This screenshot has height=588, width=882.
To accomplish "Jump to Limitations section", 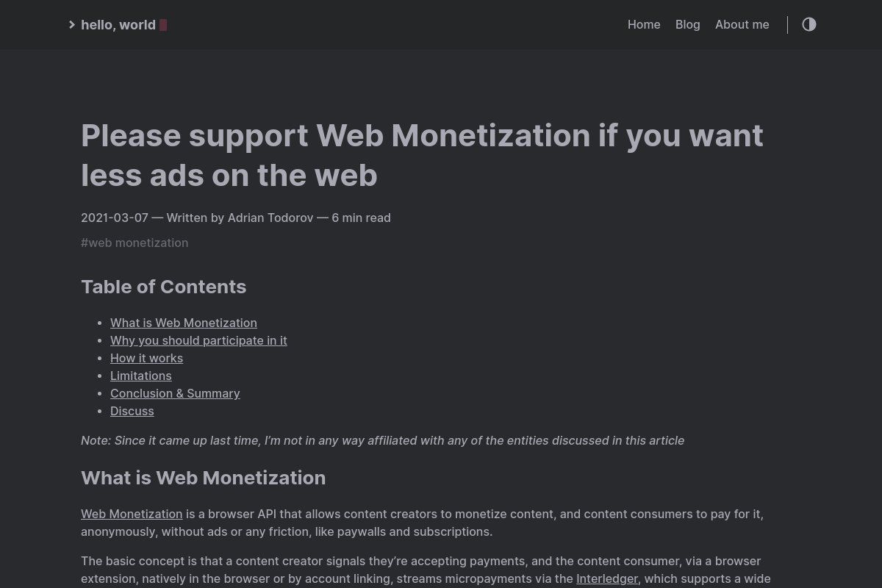I will [x=141, y=376].
